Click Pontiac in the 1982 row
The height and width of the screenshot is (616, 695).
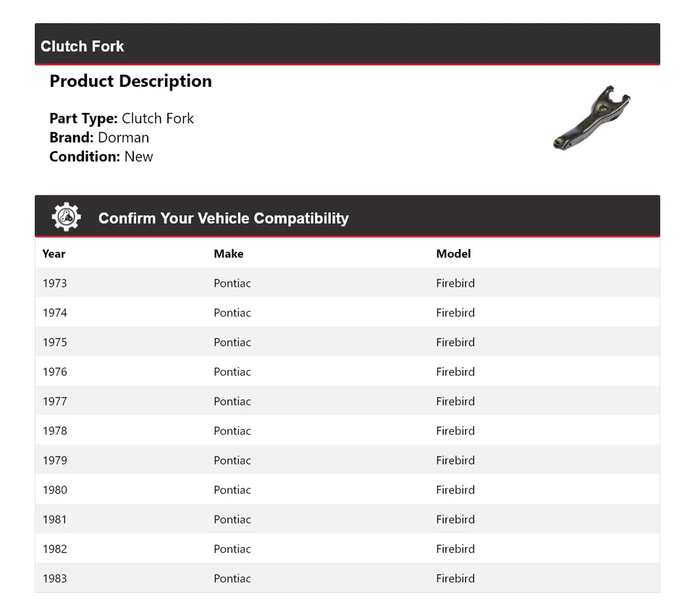(x=232, y=549)
